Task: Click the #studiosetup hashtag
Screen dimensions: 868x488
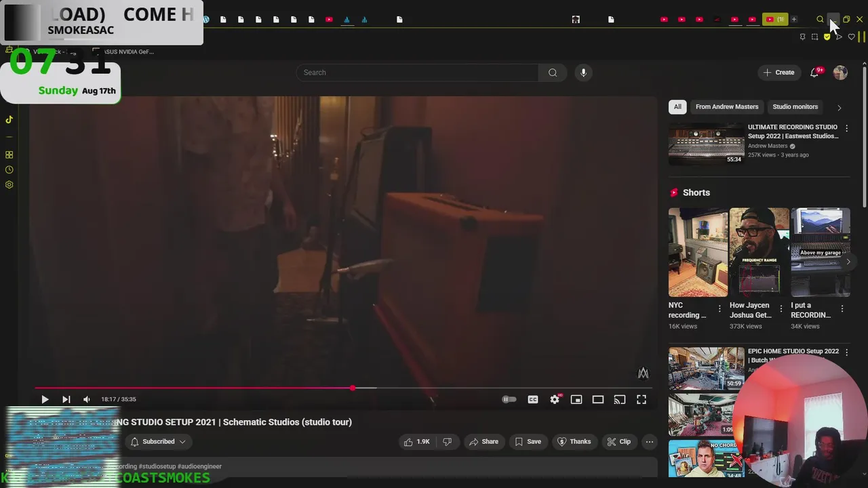Action: pyautogui.click(x=157, y=466)
